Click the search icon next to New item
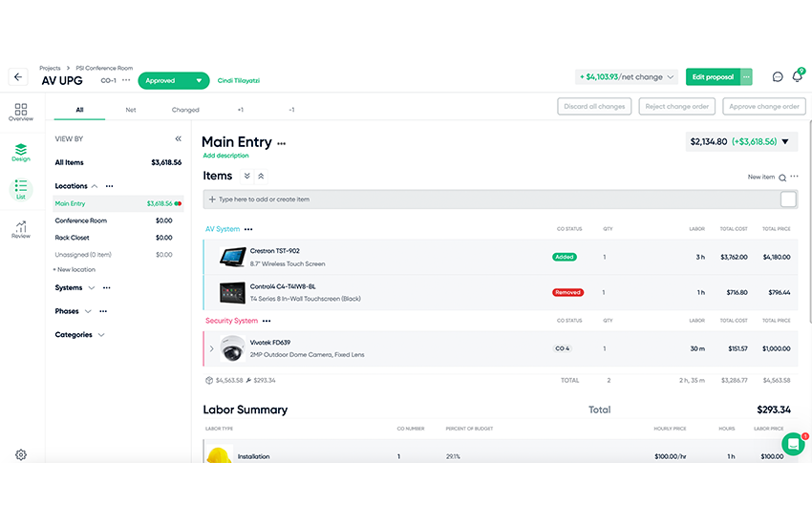 (x=782, y=178)
